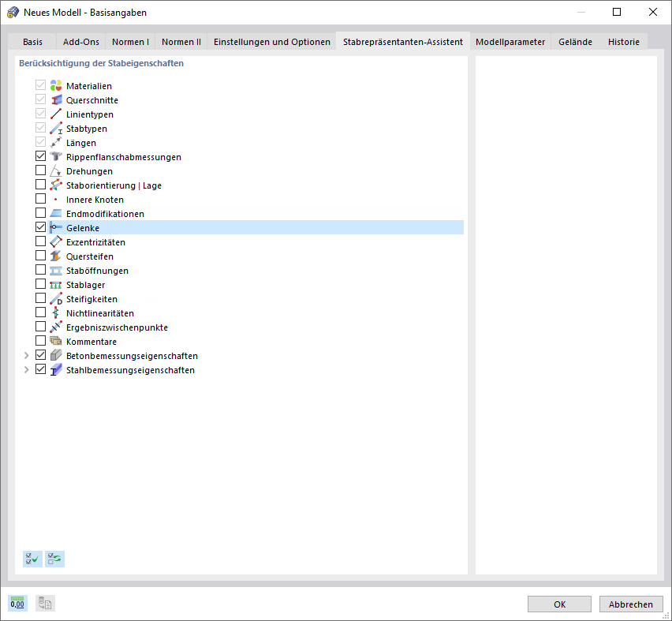
Task: Select the Linientypen row label
Action: 90,114
